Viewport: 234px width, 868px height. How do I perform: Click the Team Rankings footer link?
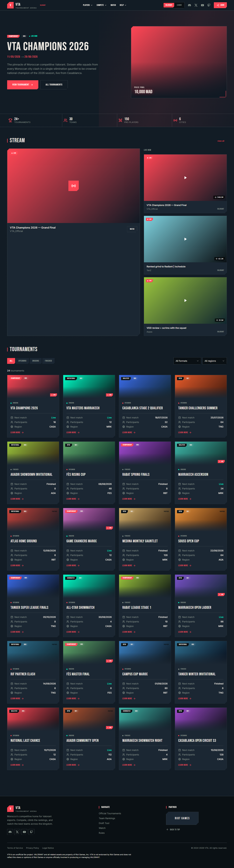point(107,818)
